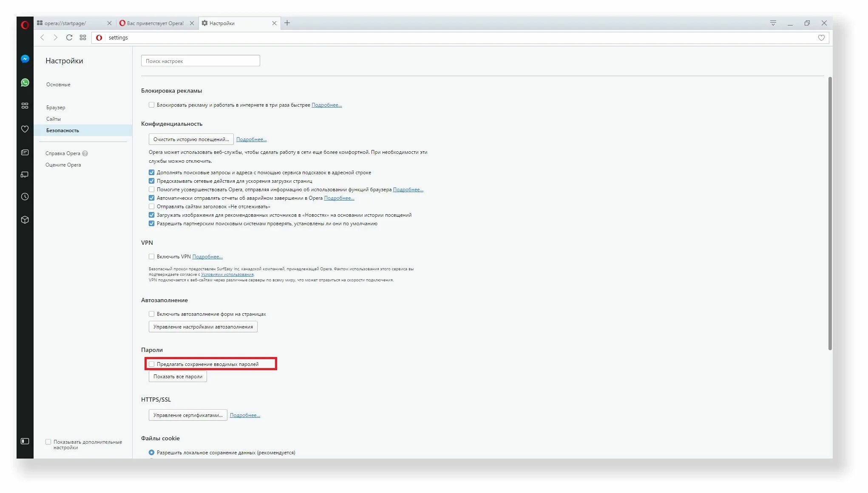The height and width of the screenshot is (493, 868).
Task: Open Extensions cube icon in the sidebar
Action: pyautogui.click(x=25, y=220)
